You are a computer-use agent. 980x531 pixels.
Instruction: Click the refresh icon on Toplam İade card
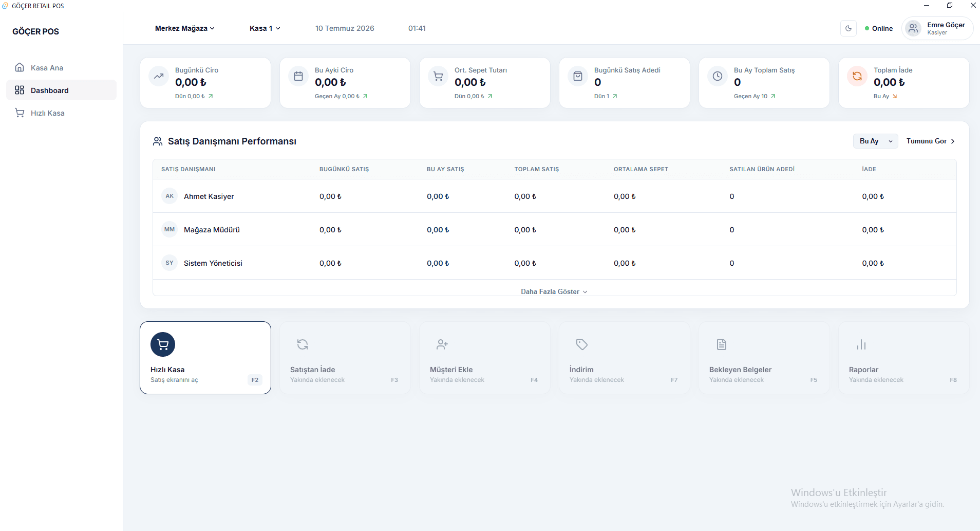[857, 76]
